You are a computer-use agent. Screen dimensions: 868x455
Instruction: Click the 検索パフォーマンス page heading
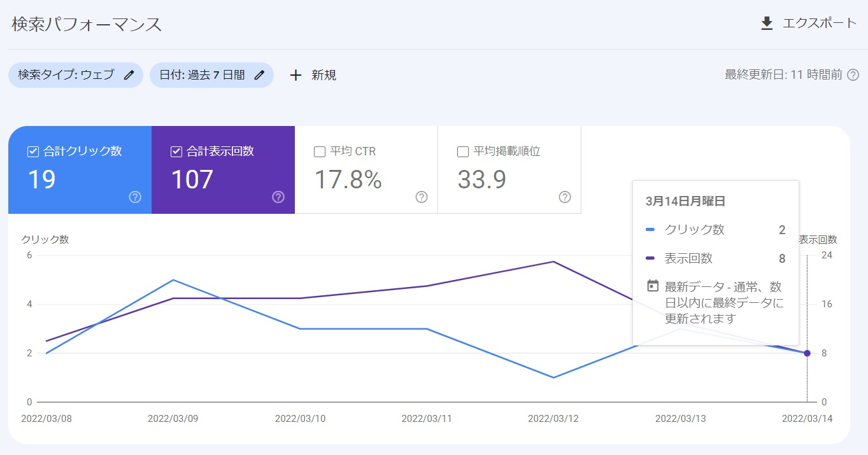point(87,24)
